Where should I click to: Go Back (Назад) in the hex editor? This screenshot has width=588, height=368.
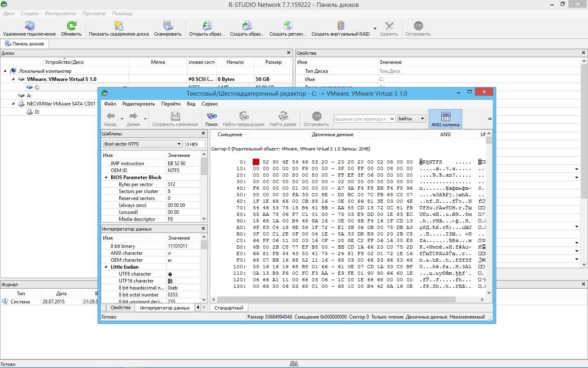click(110, 119)
